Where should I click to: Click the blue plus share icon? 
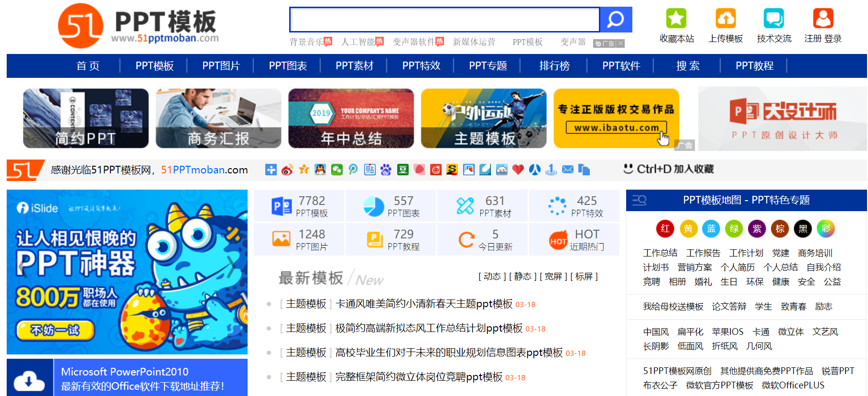(271, 170)
